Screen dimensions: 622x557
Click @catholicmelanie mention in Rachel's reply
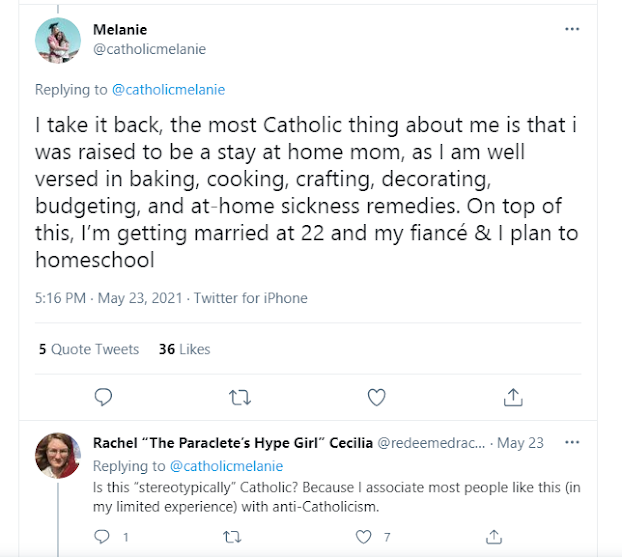226,466
